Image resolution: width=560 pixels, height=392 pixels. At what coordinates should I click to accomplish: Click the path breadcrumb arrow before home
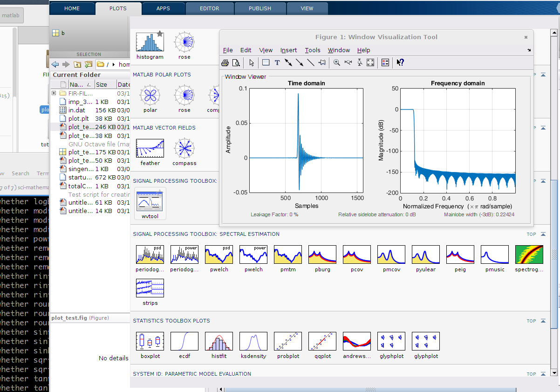tap(114, 64)
